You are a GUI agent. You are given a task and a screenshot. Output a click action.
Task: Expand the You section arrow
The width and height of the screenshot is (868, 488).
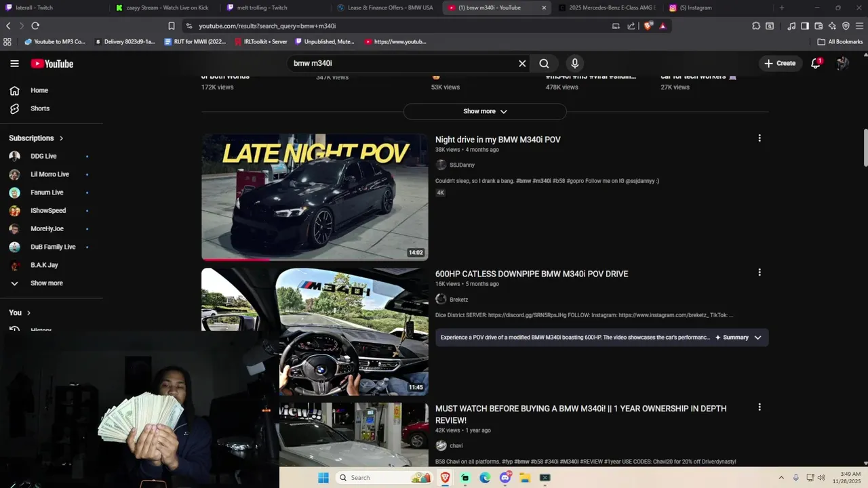(28, 312)
